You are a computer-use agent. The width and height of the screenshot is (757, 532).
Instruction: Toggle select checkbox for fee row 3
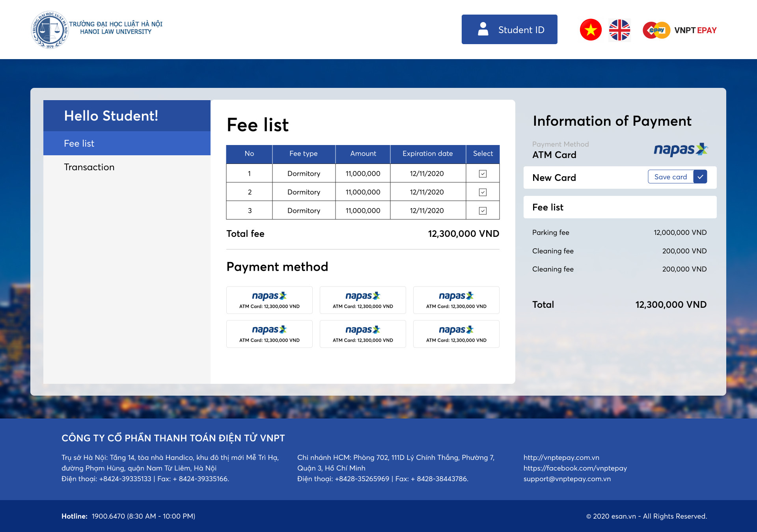483,211
